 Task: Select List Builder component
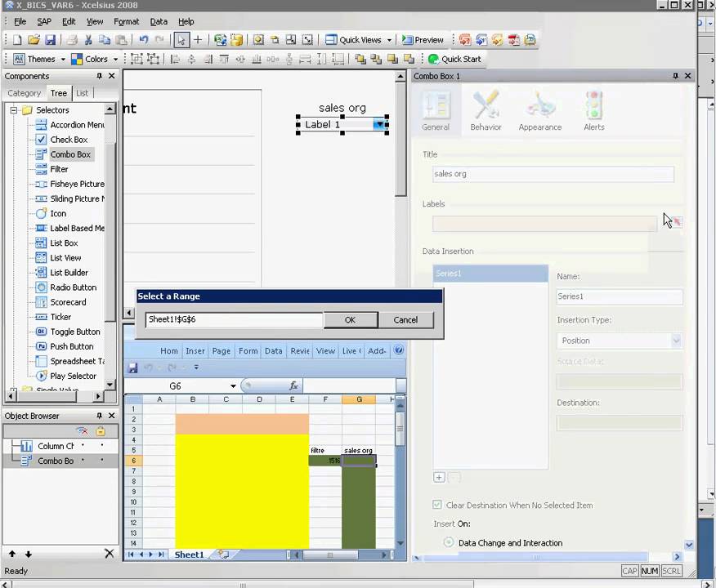69,272
